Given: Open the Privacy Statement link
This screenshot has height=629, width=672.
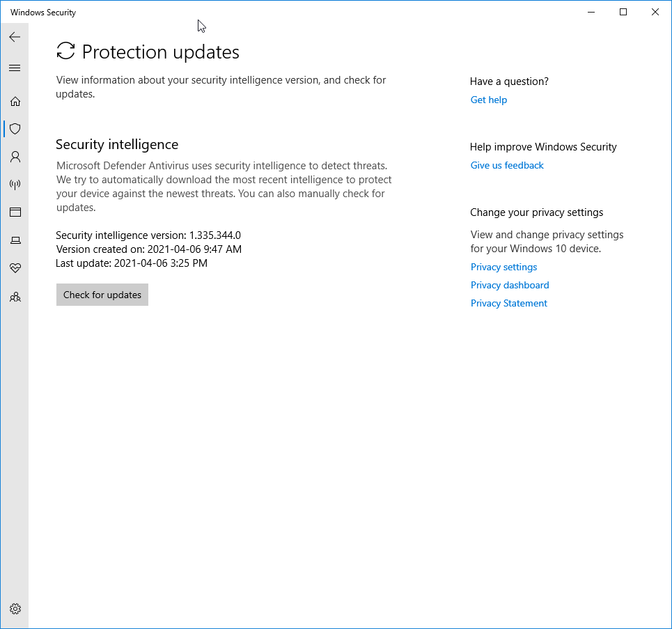Looking at the screenshot, I should (x=509, y=303).
